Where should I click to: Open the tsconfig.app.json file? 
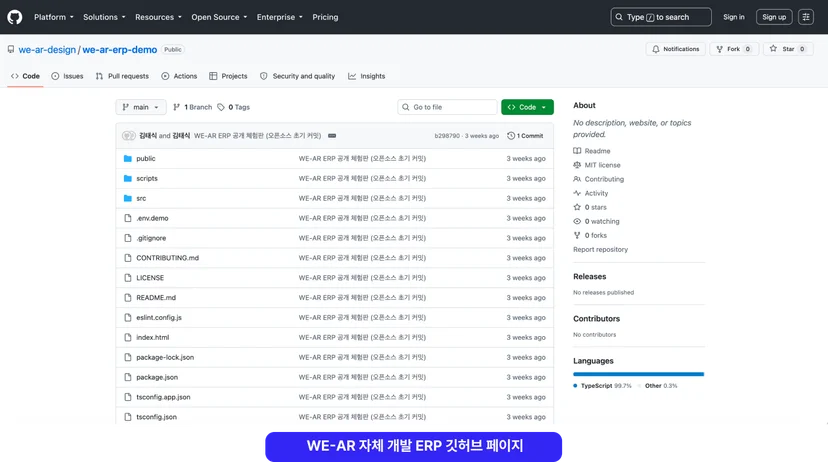(x=163, y=397)
